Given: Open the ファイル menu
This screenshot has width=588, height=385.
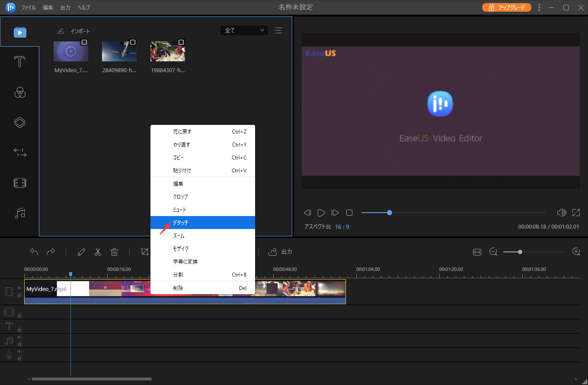Looking at the screenshot, I should (x=29, y=8).
